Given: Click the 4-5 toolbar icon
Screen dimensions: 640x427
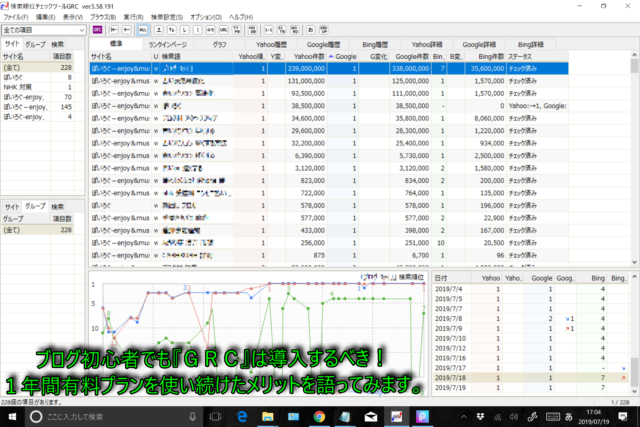Looking at the screenshot, I should (x=210, y=30).
